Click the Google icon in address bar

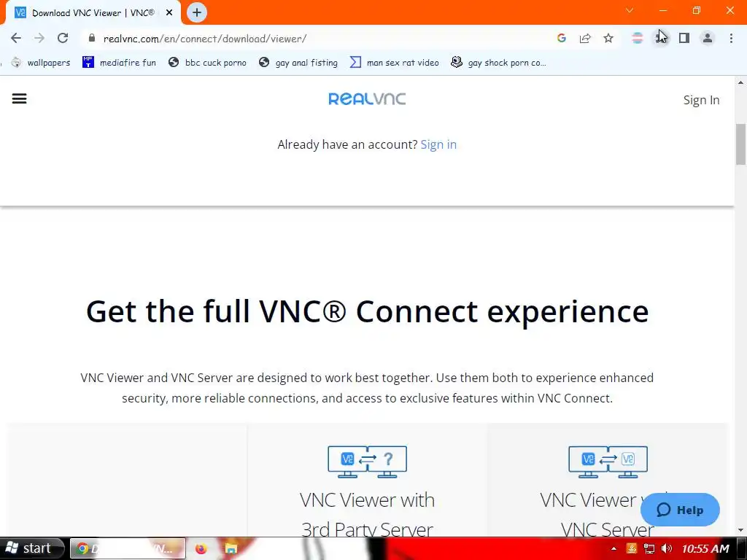[x=562, y=38]
